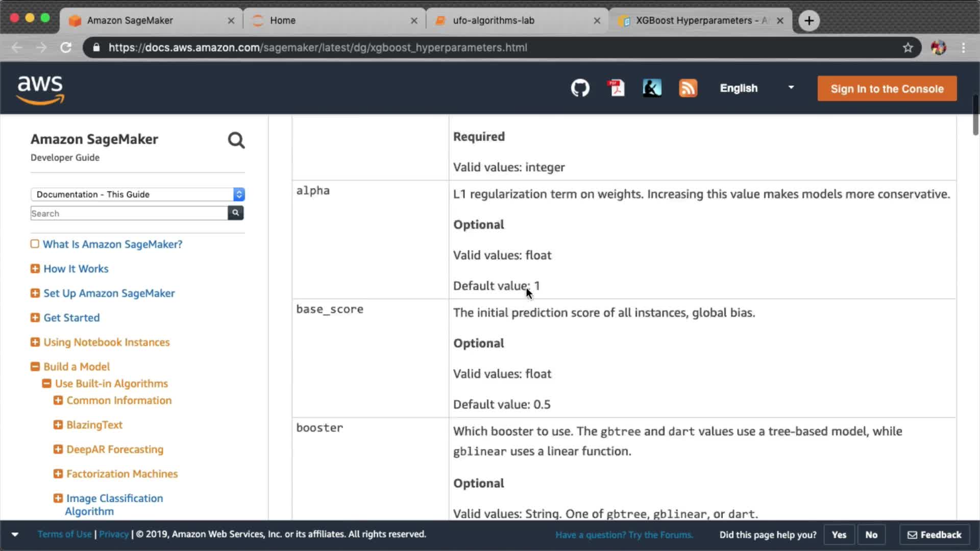Click the magnifier icon beside Amazon SageMaker
980x551 pixels.
click(x=236, y=140)
